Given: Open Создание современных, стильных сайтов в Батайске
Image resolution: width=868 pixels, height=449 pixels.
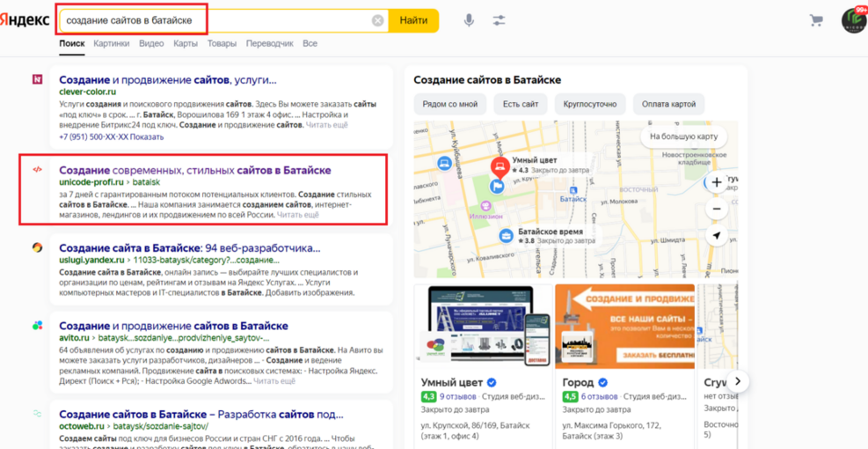Looking at the screenshot, I should (x=195, y=170).
